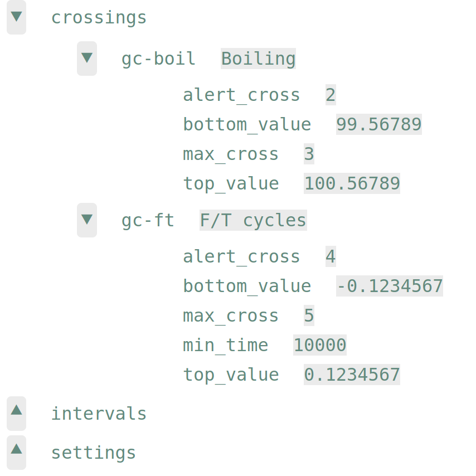Expand the settings section arrow

pyautogui.click(x=16, y=453)
